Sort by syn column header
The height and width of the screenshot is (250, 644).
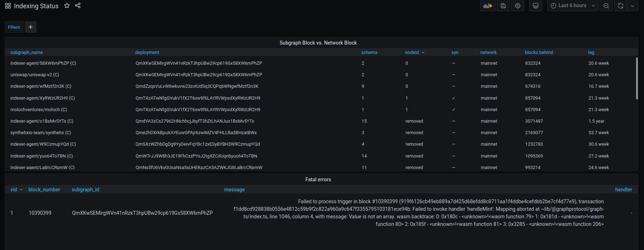455,53
